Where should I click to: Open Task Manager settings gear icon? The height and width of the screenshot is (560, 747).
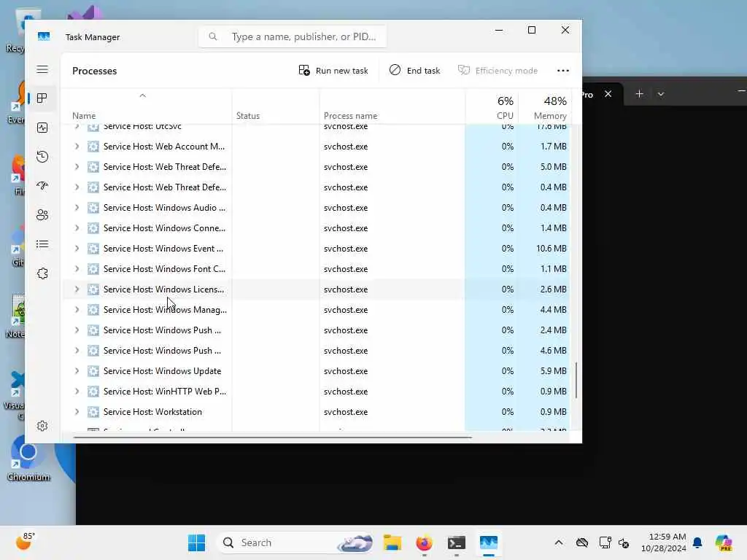[42, 426]
